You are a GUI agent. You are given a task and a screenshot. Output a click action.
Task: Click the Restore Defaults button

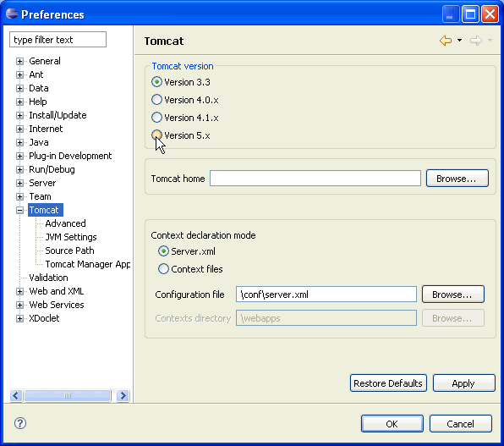pos(388,383)
